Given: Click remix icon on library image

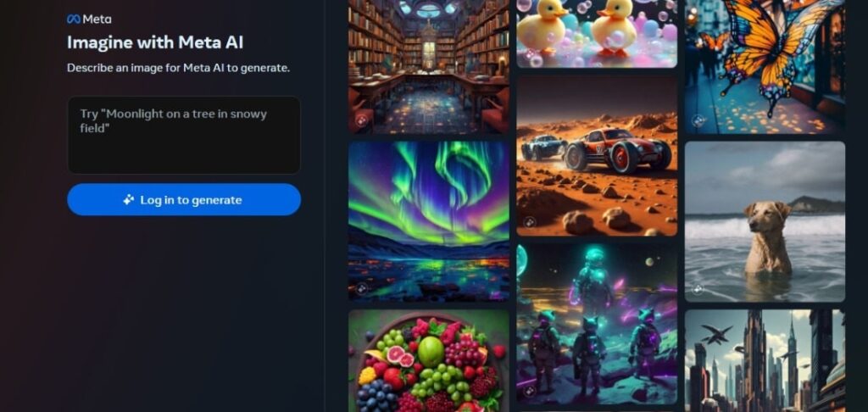Looking at the screenshot, I should [x=361, y=120].
